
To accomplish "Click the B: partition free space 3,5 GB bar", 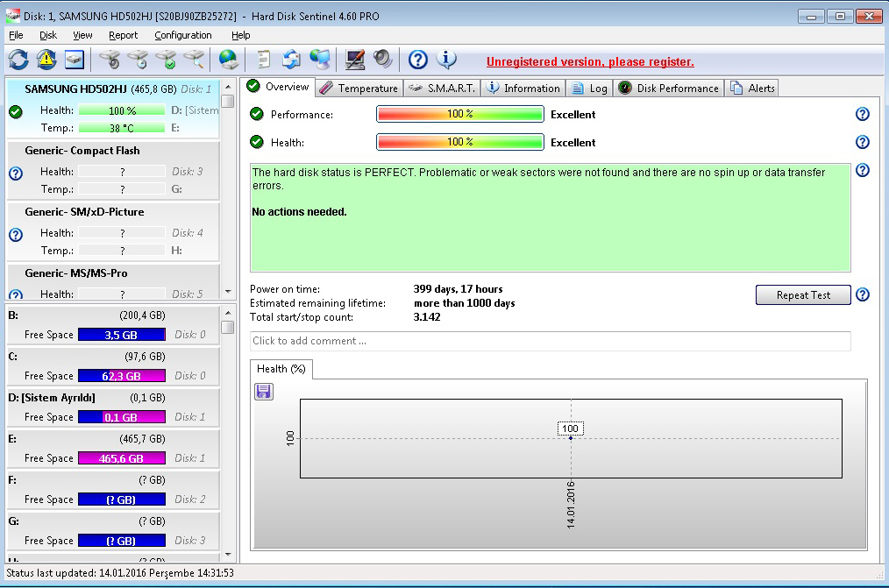I will (121, 335).
